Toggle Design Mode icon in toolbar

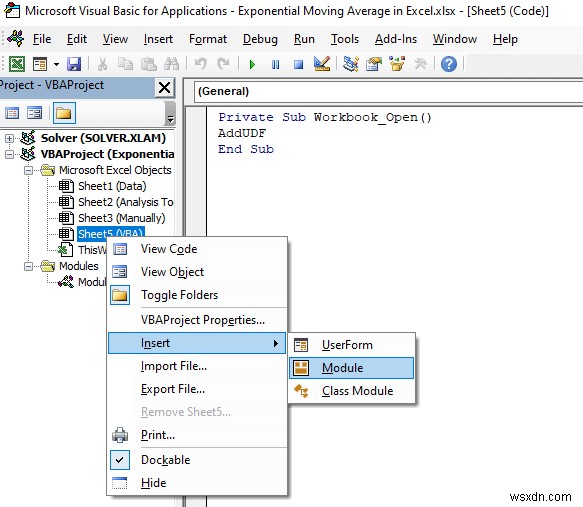tap(322, 64)
